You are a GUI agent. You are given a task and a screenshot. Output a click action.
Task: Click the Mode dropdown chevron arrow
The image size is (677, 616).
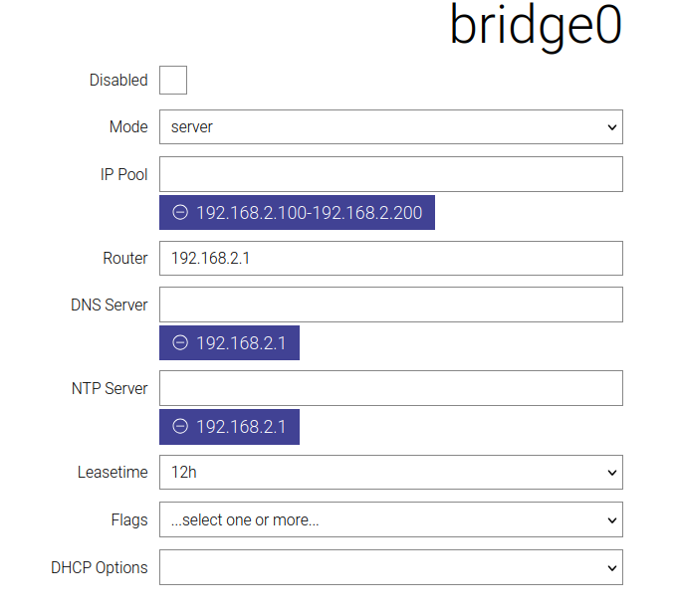click(x=612, y=127)
